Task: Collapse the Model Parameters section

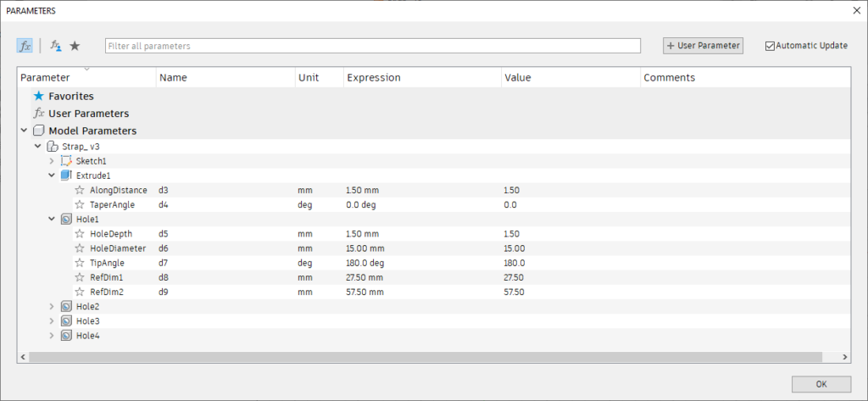Action: point(22,131)
